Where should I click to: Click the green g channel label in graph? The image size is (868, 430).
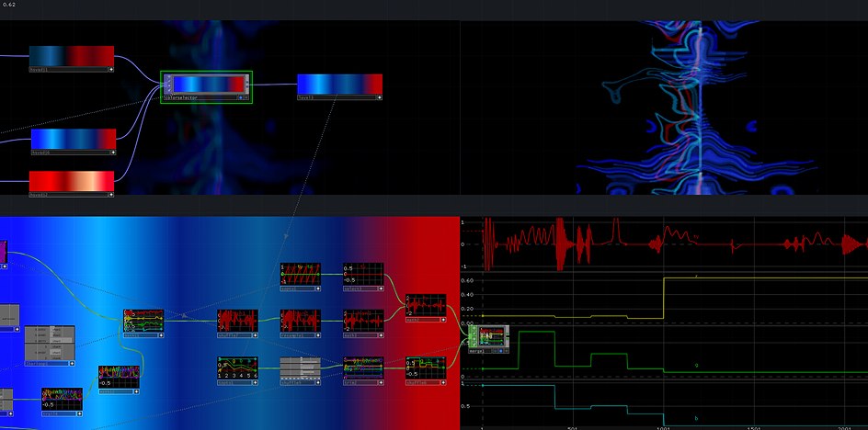coord(696,366)
